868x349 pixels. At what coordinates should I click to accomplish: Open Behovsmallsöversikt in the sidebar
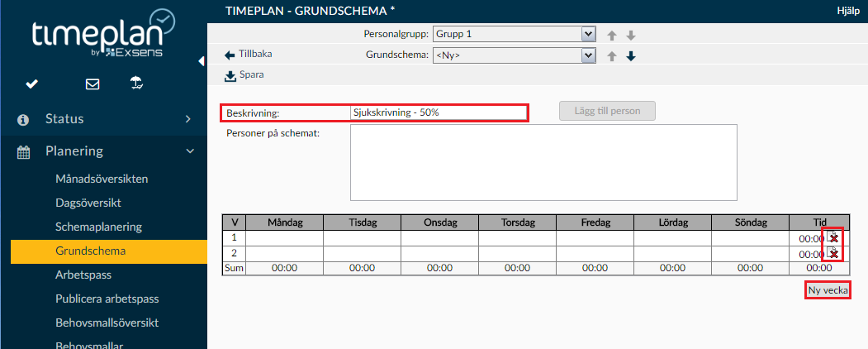107,323
